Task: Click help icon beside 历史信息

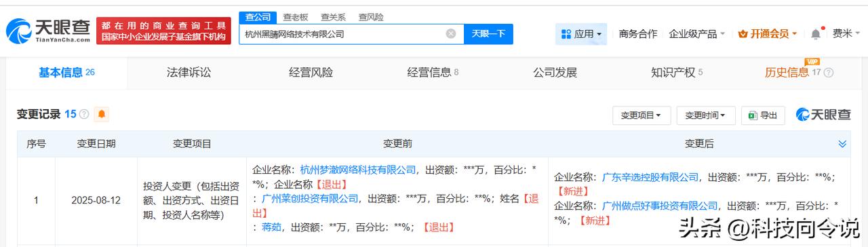Action: [x=828, y=73]
